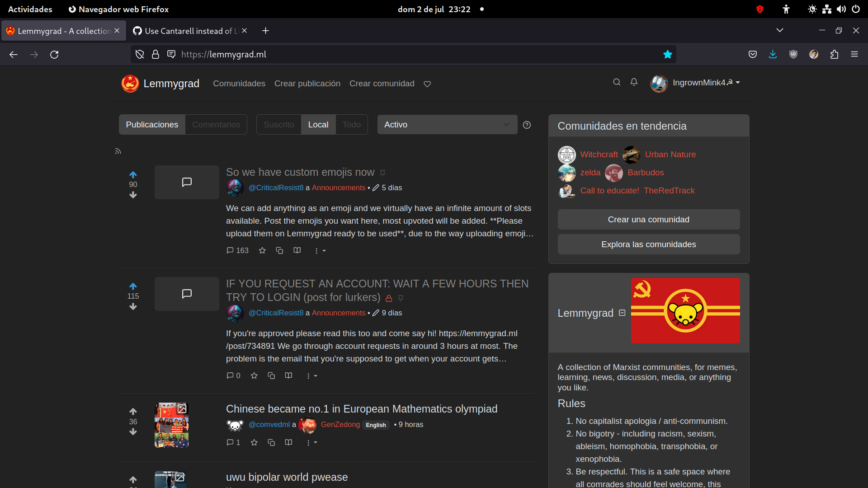868x488 pixels.
Task: Save the custom emojis post with star icon
Action: pos(262,250)
